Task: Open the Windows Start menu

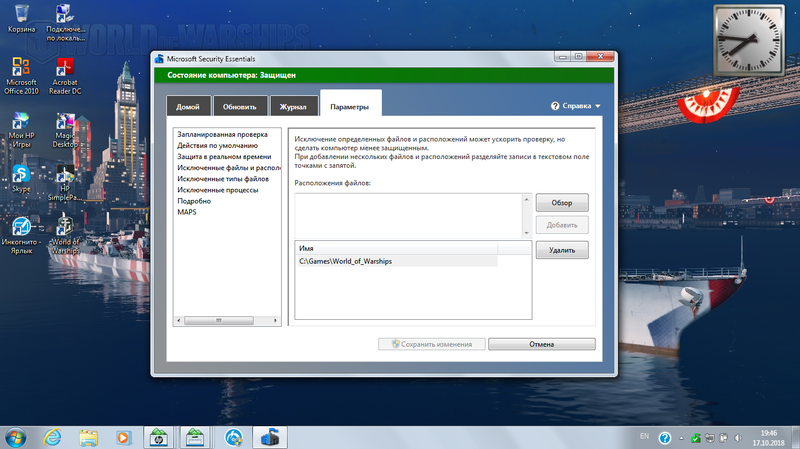Action: 15,438
